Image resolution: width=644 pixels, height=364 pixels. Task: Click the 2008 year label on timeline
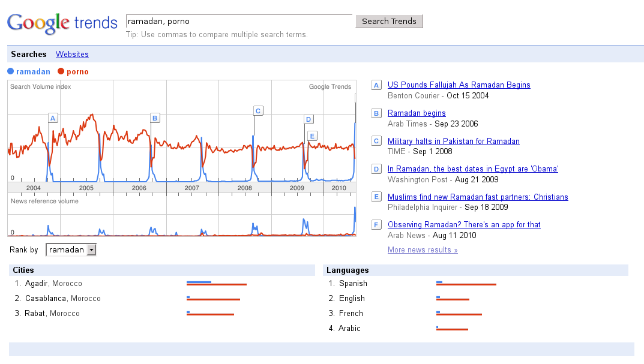coord(244,188)
